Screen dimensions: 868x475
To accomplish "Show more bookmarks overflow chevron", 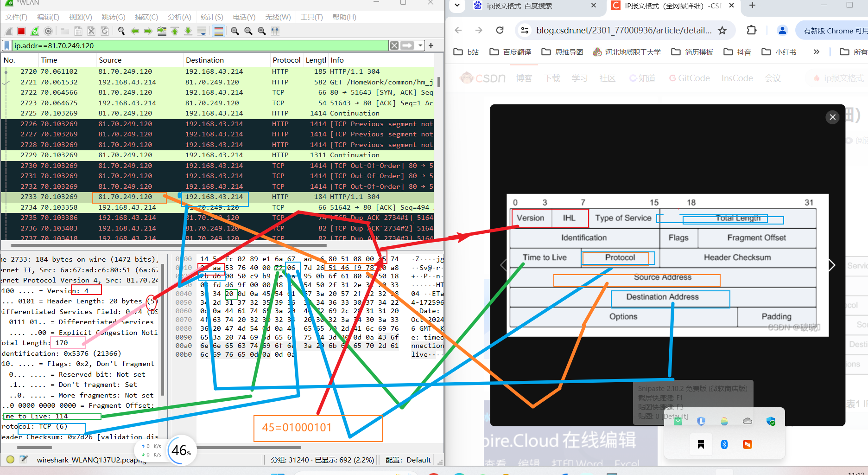I will 816,52.
